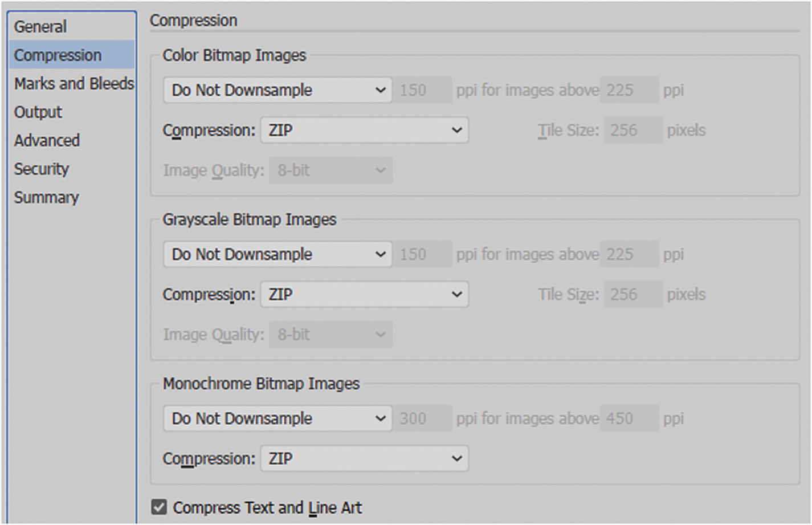
Task: Open the Advanced settings section
Action: click(x=47, y=140)
